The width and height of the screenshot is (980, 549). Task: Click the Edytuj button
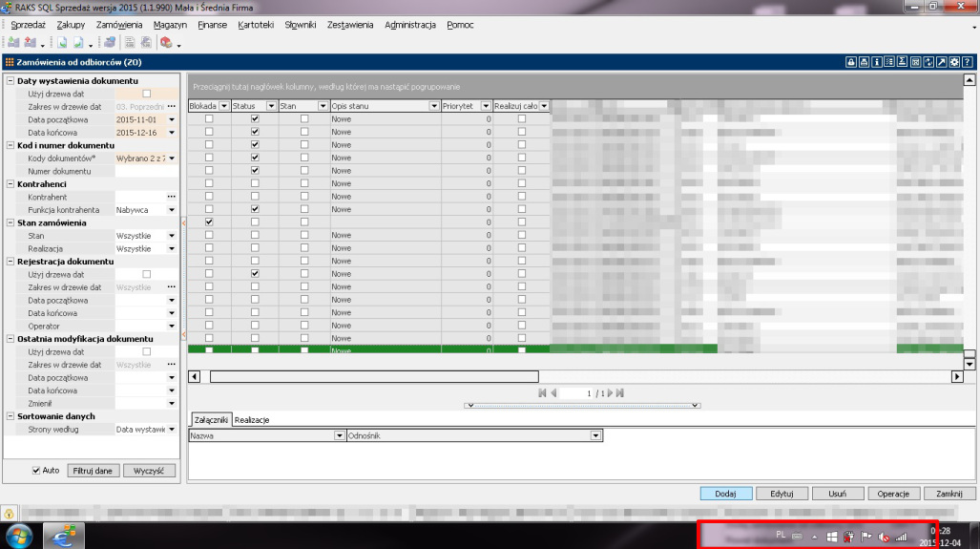[x=782, y=494]
